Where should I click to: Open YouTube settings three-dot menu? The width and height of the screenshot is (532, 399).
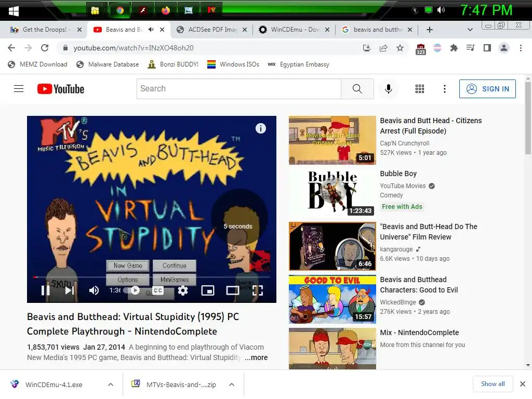point(445,89)
